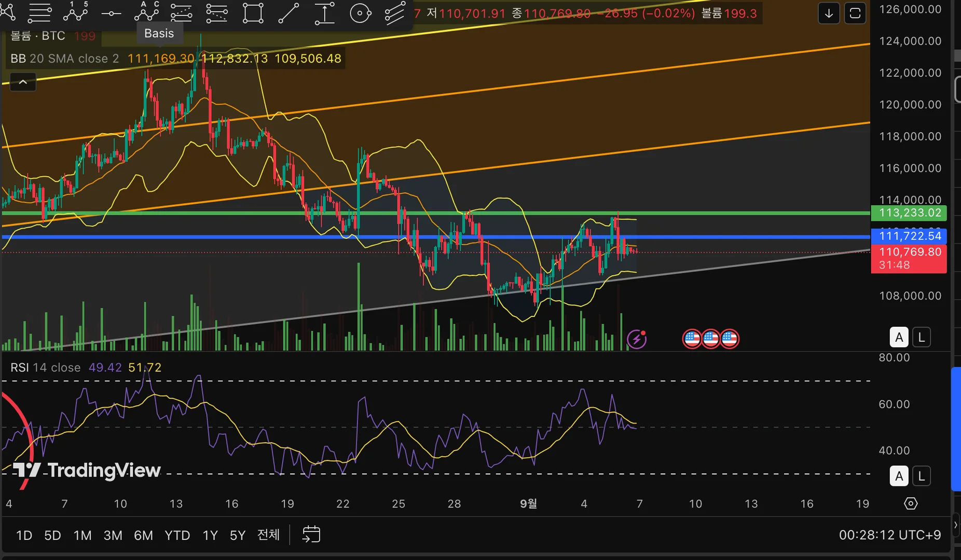The width and height of the screenshot is (961, 560).
Task: Open chart settings gear on time axis
Action: pyautogui.click(x=911, y=503)
